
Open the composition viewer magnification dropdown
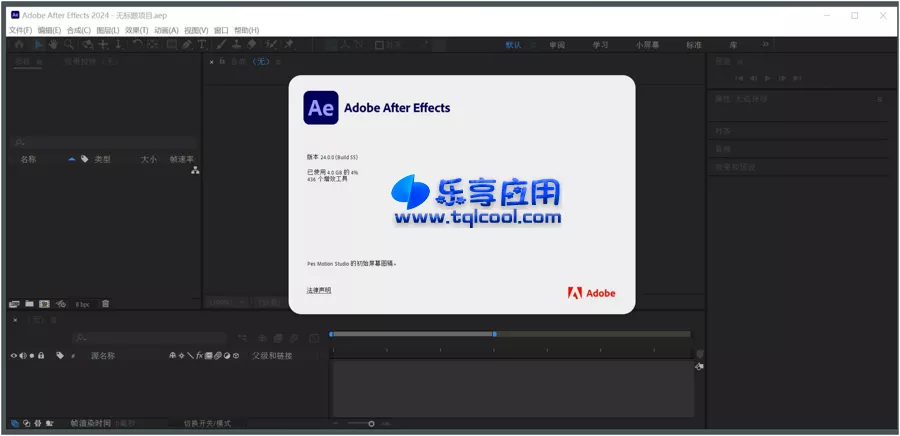227,302
